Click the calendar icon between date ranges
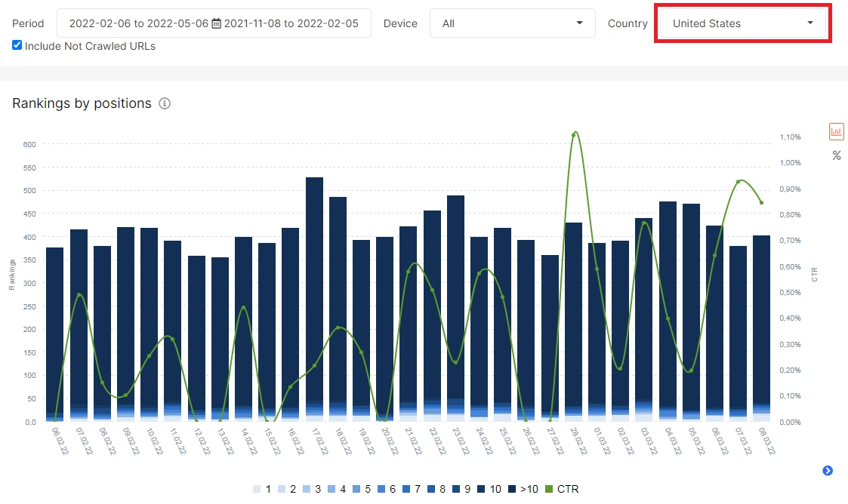The image size is (848, 504). (217, 23)
